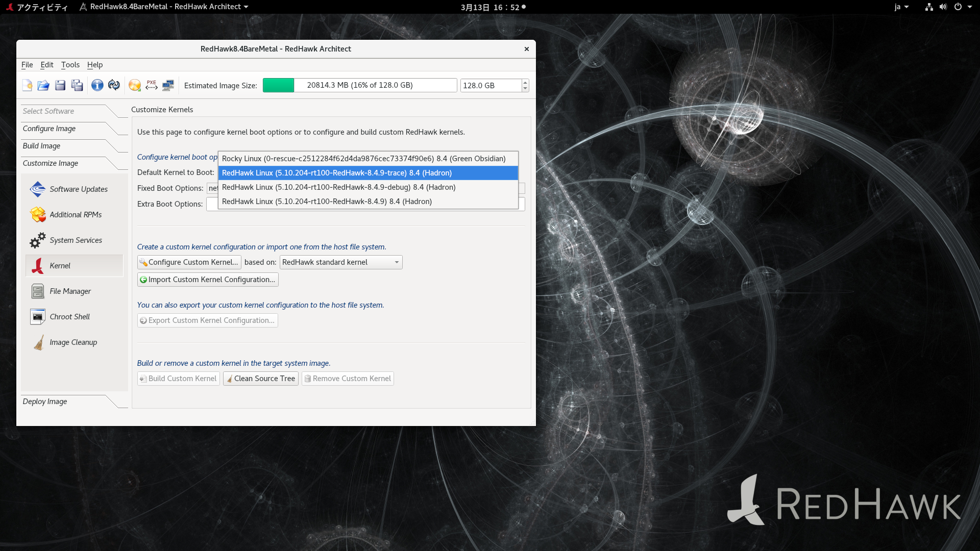
Task: Click the 128.0 GB image size field
Action: (491, 86)
